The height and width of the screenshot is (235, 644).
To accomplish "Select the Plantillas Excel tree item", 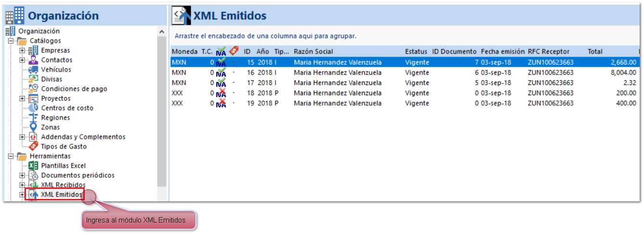I will pos(64,166).
